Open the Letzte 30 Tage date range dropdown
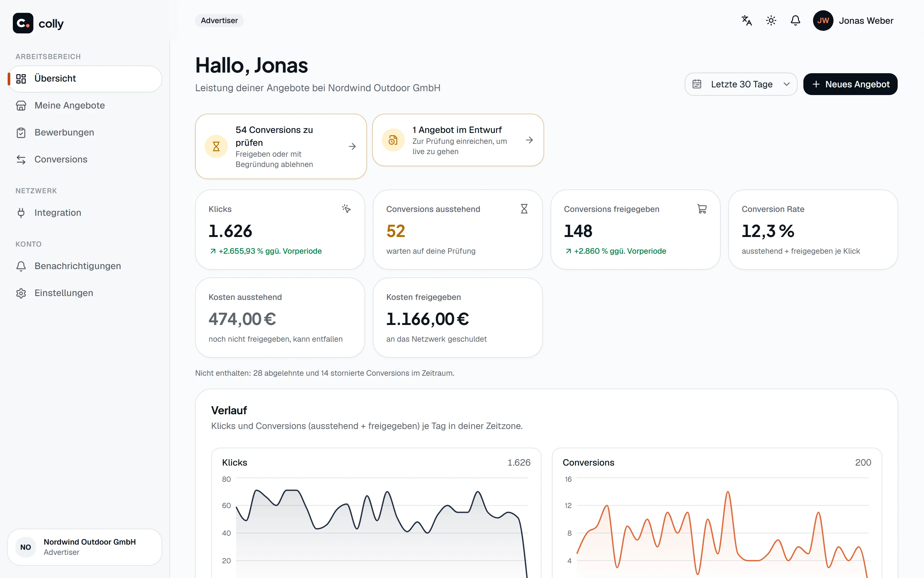The width and height of the screenshot is (924, 578). tap(741, 84)
